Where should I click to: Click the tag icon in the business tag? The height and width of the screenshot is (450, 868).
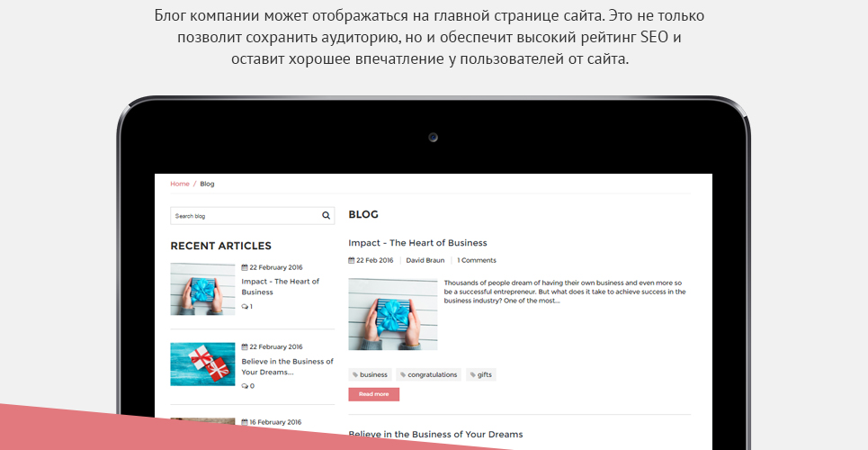pyautogui.click(x=355, y=374)
